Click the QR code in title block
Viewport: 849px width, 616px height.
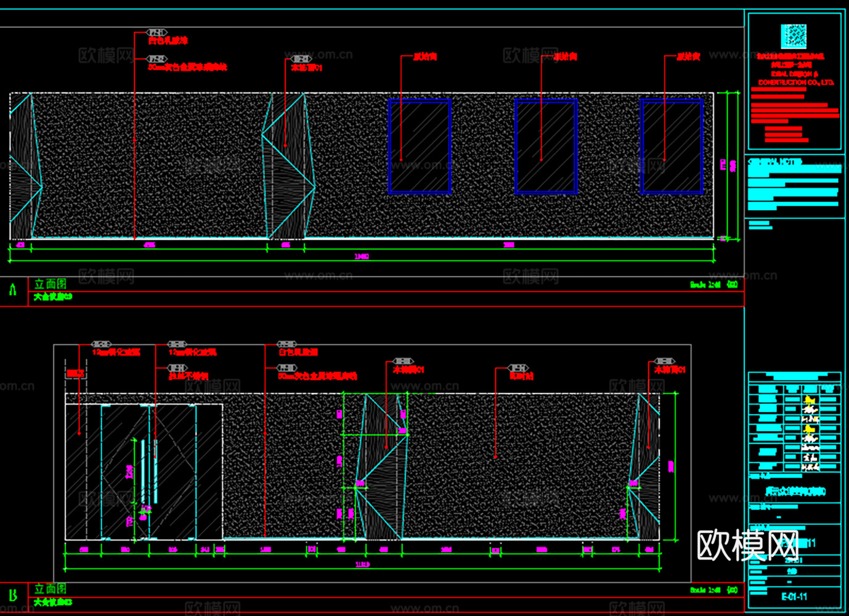[x=794, y=36]
